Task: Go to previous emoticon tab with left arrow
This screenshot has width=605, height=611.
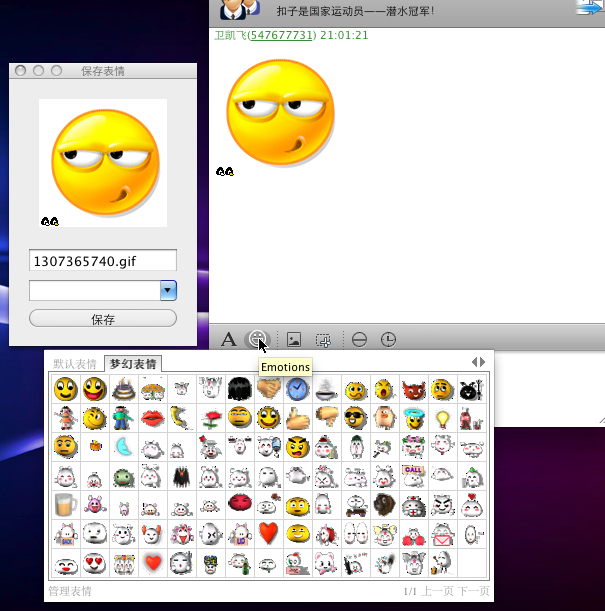Action: 474,362
